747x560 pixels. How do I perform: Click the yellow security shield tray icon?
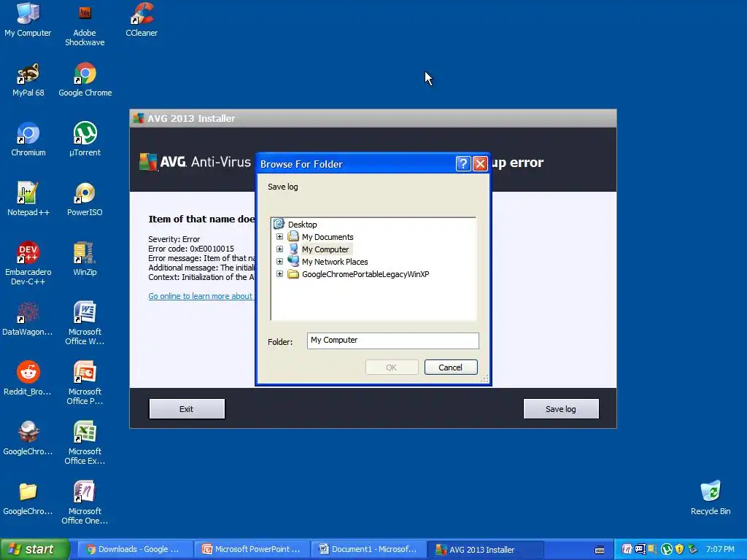click(679, 550)
